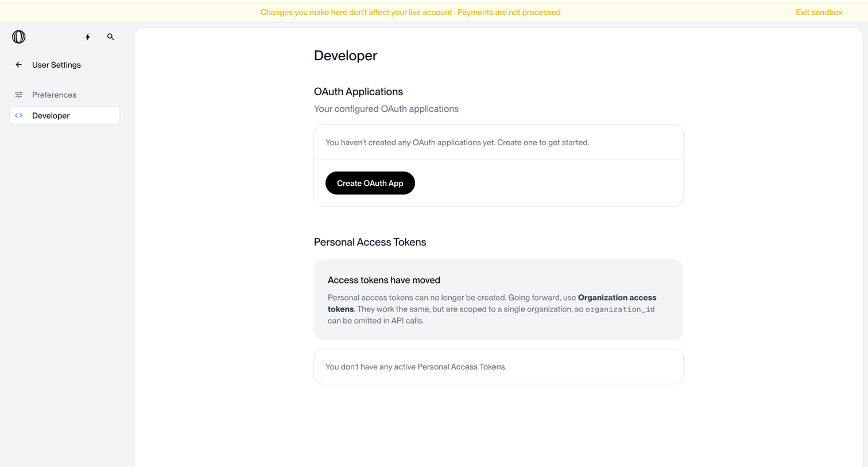Click the User Settings heading label
Screen dimensions: 868x467
(56, 65)
